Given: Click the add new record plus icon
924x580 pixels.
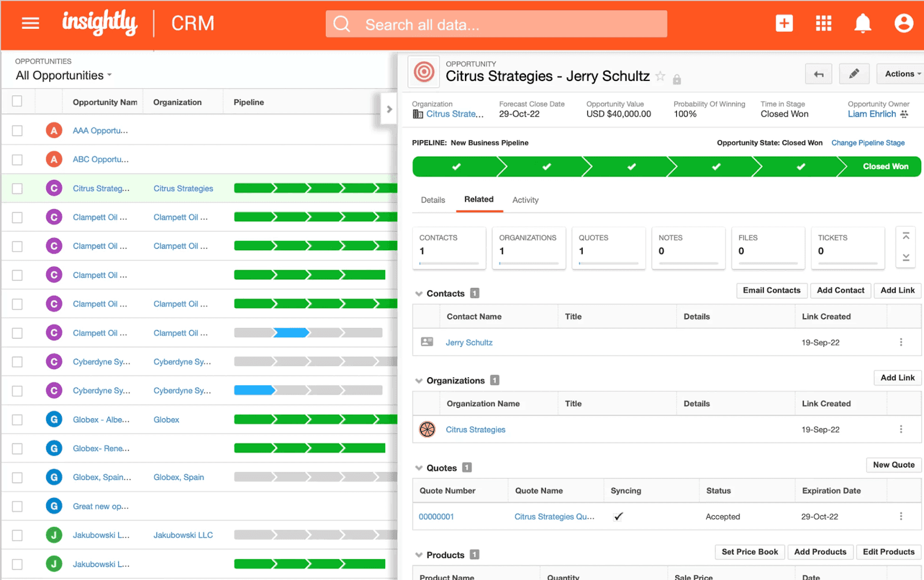Looking at the screenshot, I should 784,23.
